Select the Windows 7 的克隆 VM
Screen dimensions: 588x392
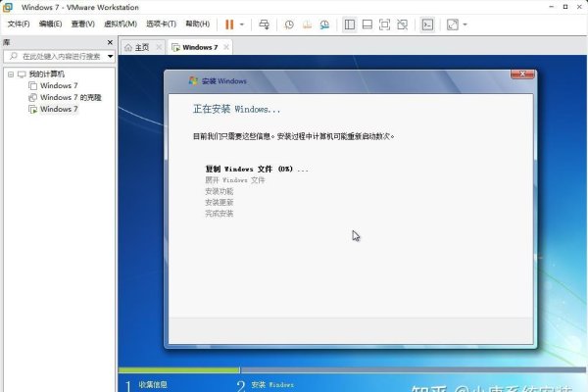click(x=72, y=97)
